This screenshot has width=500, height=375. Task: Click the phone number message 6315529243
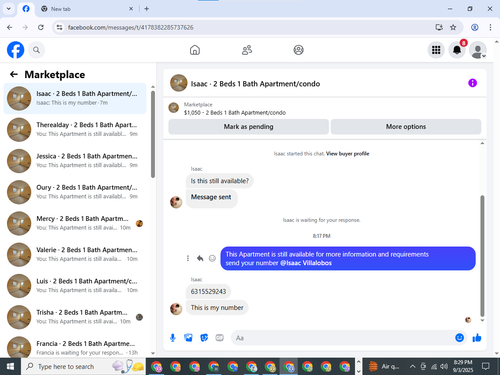click(x=208, y=292)
